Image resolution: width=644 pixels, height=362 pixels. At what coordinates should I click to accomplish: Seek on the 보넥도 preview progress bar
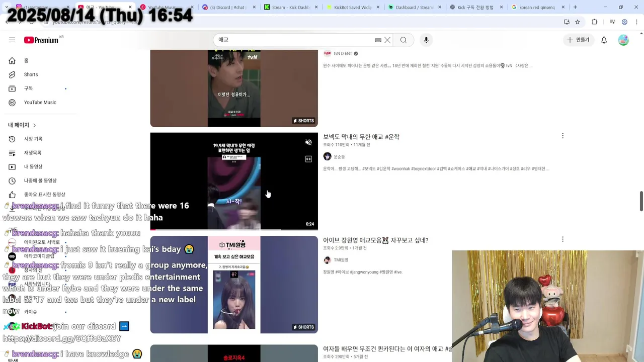[234, 229]
